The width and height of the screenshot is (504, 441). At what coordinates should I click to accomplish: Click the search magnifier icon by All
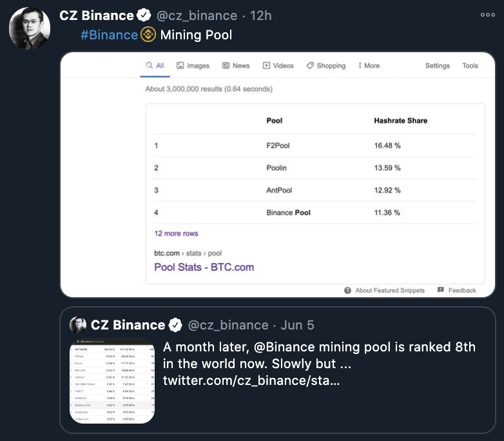150,65
